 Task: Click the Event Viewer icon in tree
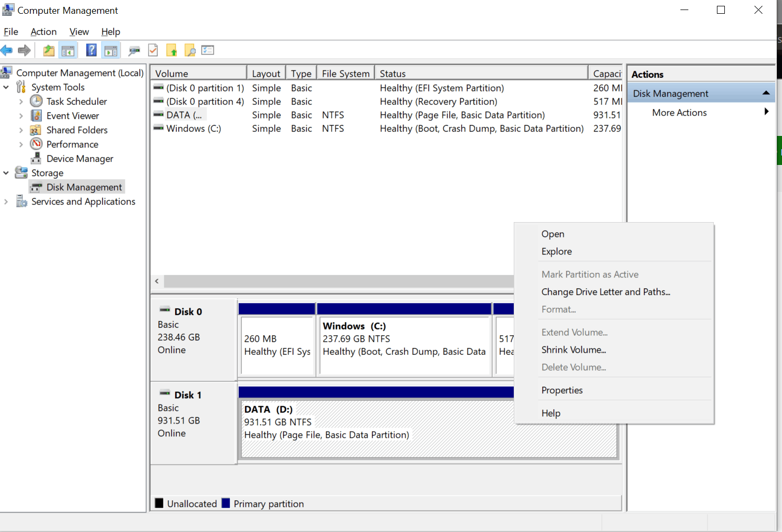[x=36, y=115]
